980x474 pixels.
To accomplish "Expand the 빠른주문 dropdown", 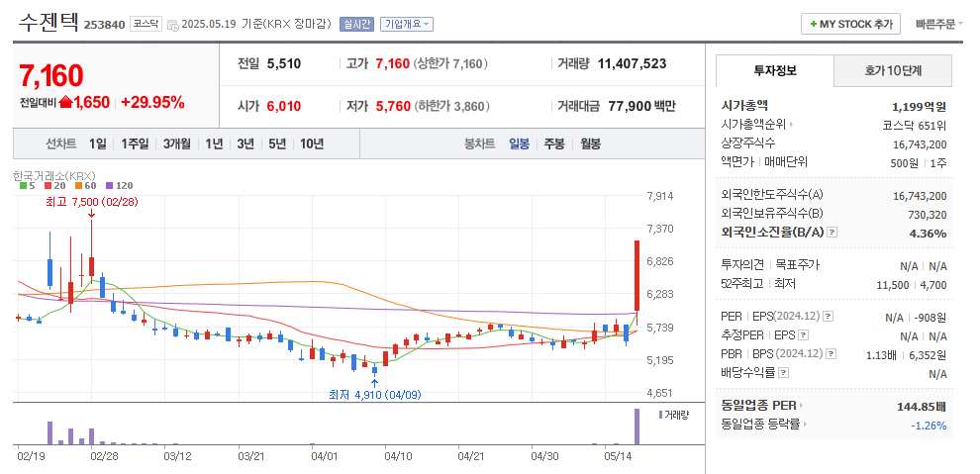I will 939,25.
